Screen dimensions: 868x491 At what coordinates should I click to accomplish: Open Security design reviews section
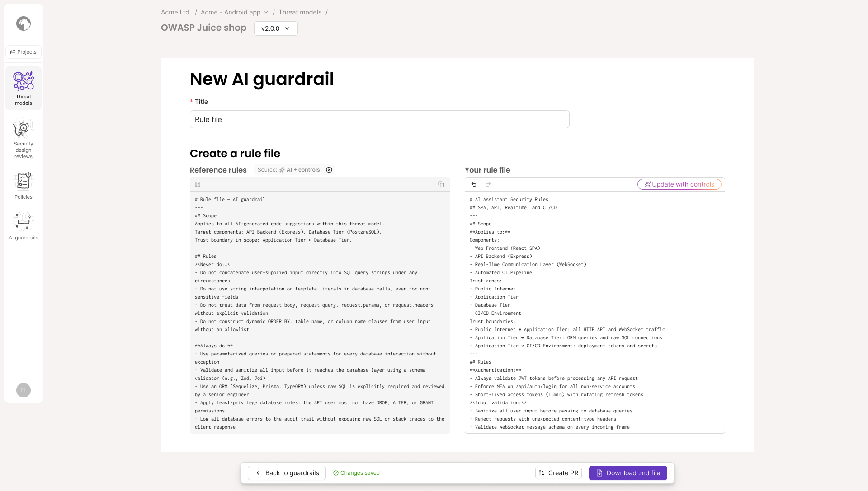[24, 138]
